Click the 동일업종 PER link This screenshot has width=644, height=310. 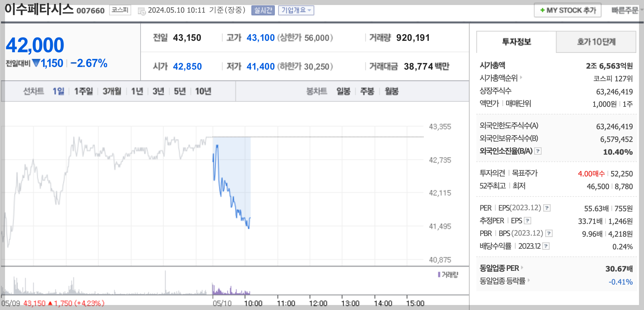coord(499,268)
